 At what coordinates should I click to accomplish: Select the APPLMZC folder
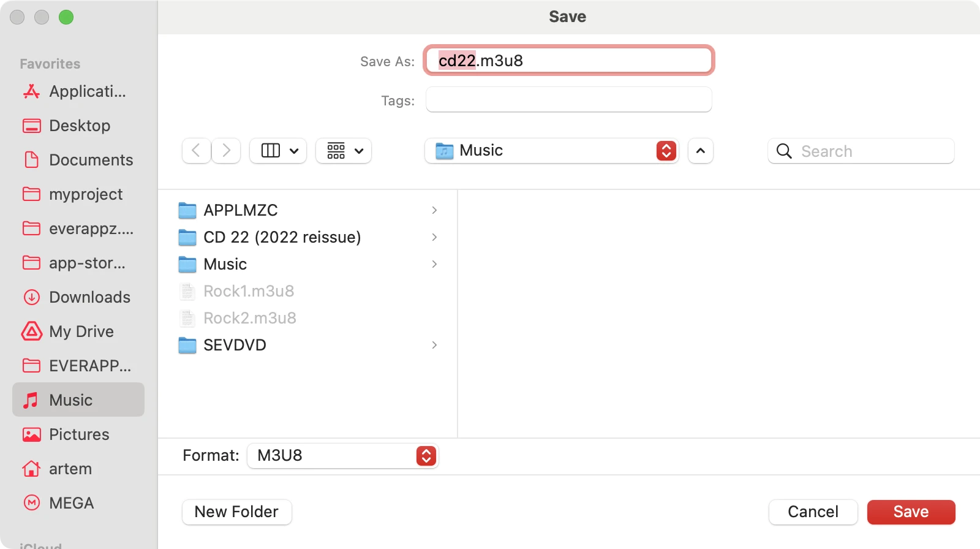240,210
